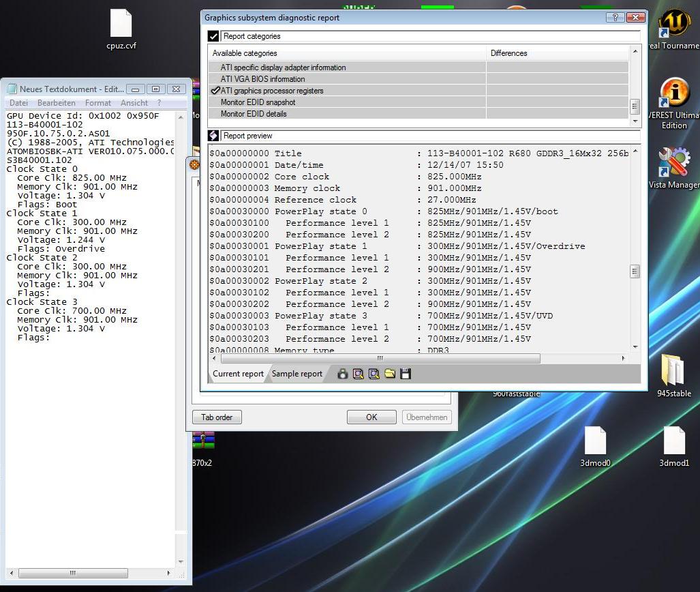The image size is (700, 592).
Task: Click Notepad vertical scroll up arrow
Action: [x=181, y=117]
